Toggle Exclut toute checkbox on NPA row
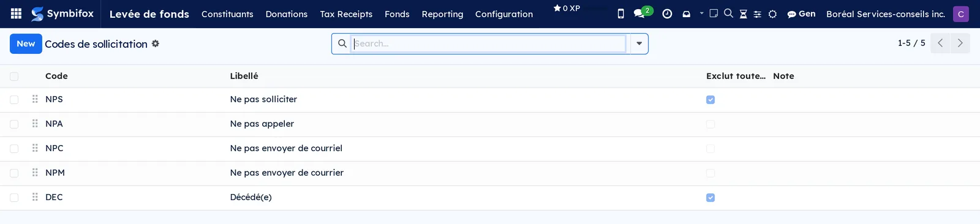This screenshot has height=224, width=980. coord(710,124)
